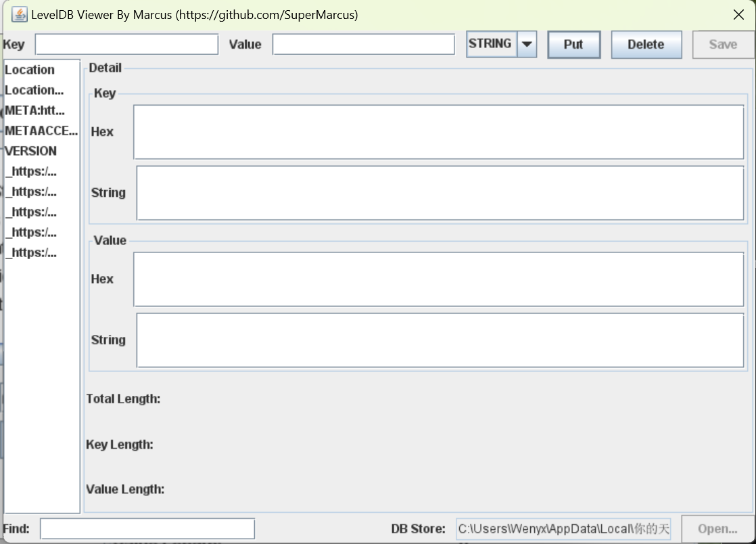Click the DB Store path field

(x=564, y=529)
